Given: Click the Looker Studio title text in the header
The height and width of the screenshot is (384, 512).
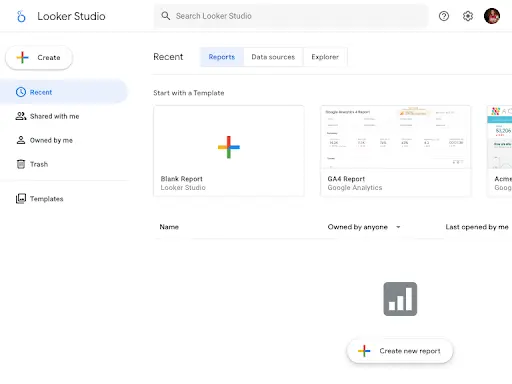Looking at the screenshot, I should click(71, 16).
